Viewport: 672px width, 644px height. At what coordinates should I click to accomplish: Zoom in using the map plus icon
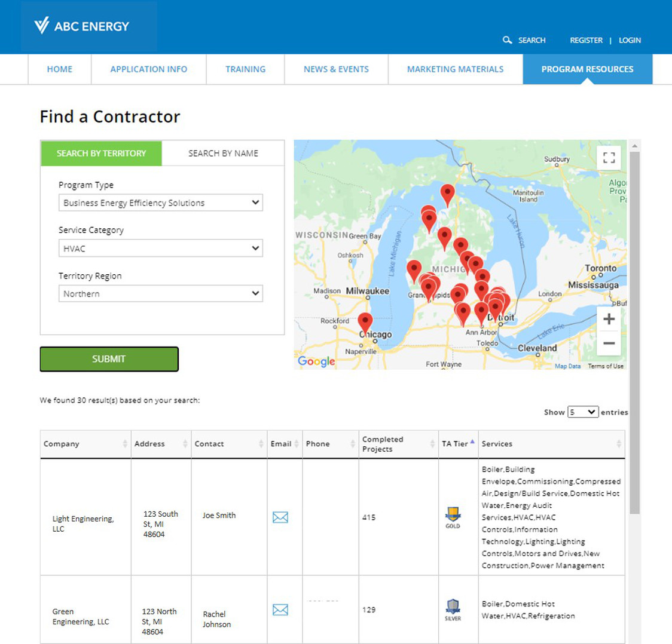[608, 318]
